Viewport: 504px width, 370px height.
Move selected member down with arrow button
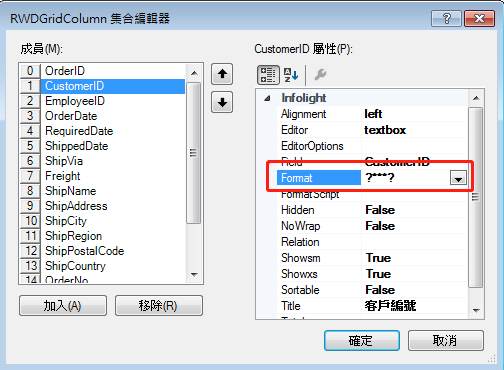(x=222, y=102)
